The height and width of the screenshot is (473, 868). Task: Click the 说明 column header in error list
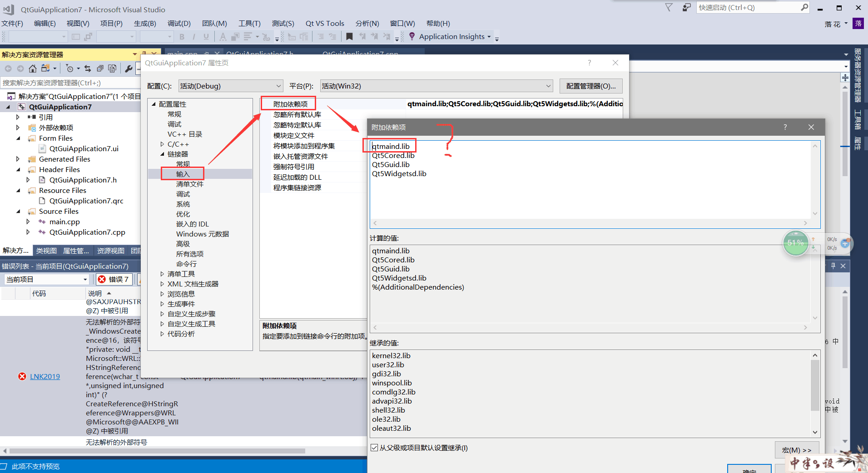(x=95, y=293)
